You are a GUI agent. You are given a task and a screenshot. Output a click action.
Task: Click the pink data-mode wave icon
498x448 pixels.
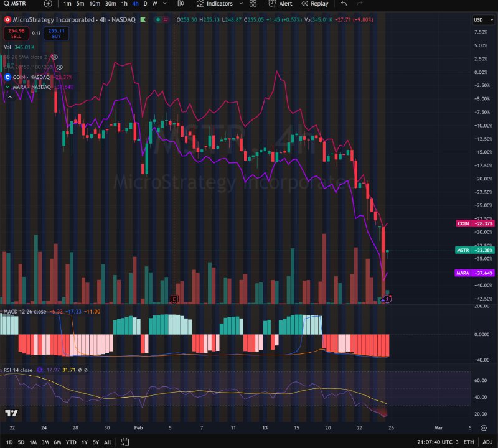tap(166, 20)
